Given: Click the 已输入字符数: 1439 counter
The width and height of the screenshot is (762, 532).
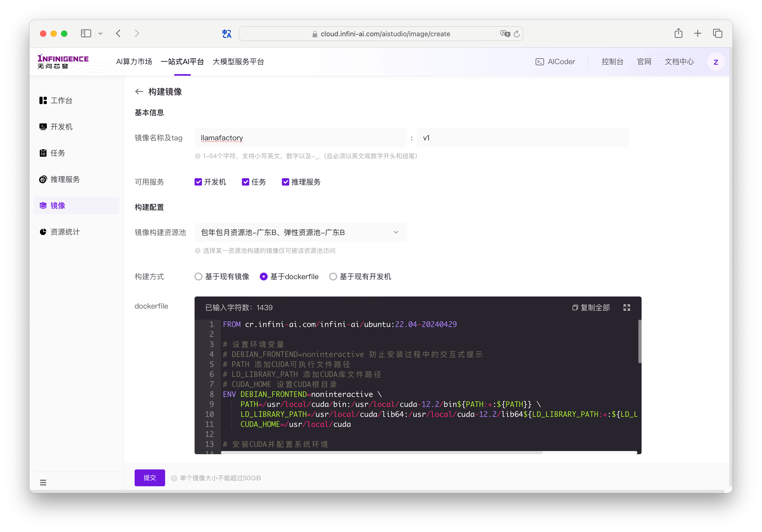Looking at the screenshot, I should click(239, 308).
